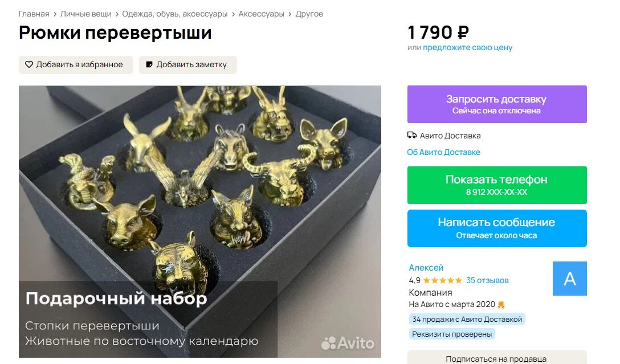Click the Avito watermark logo on photo

(348, 343)
